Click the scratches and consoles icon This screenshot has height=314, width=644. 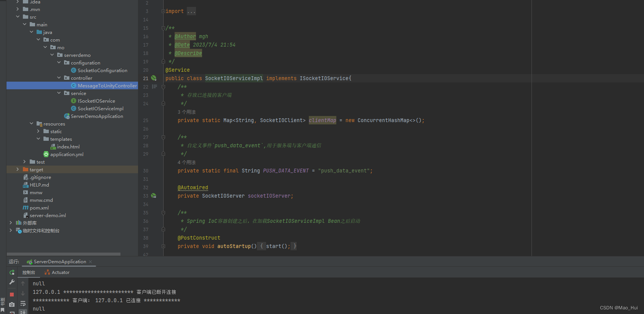(18, 230)
